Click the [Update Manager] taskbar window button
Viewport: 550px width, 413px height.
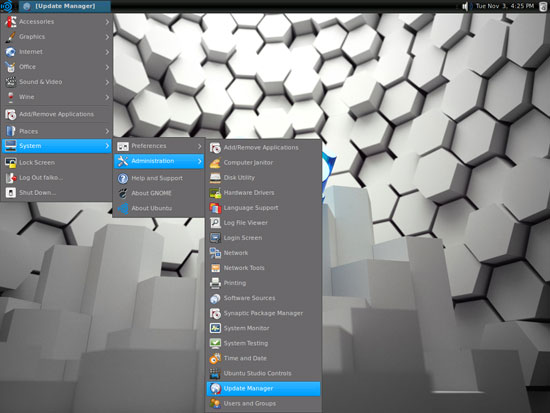click(x=65, y=6)
